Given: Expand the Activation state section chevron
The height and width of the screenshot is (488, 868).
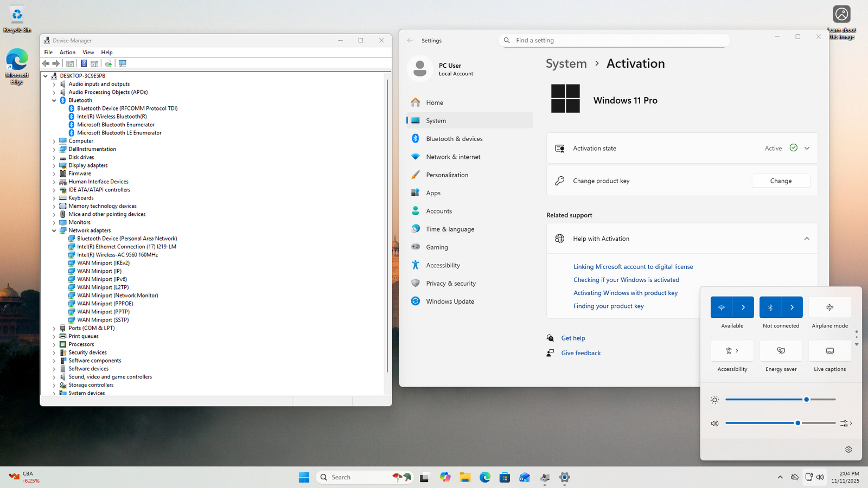Looking at the screenshot, I should pos(807,148).
